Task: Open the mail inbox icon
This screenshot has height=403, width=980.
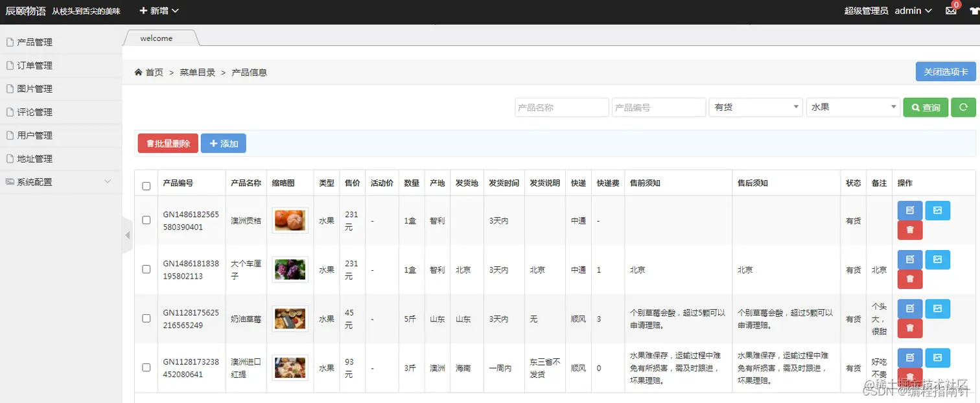Action: coord(951,10)
